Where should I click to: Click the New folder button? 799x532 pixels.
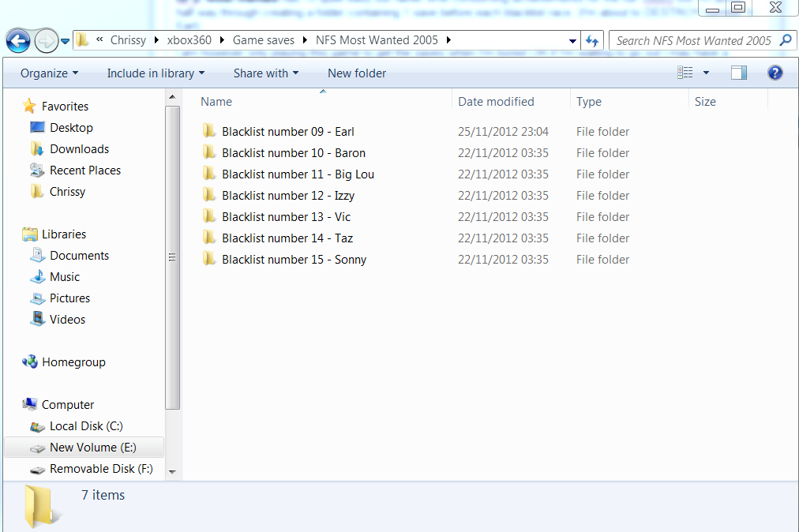(x=357, y=73)
